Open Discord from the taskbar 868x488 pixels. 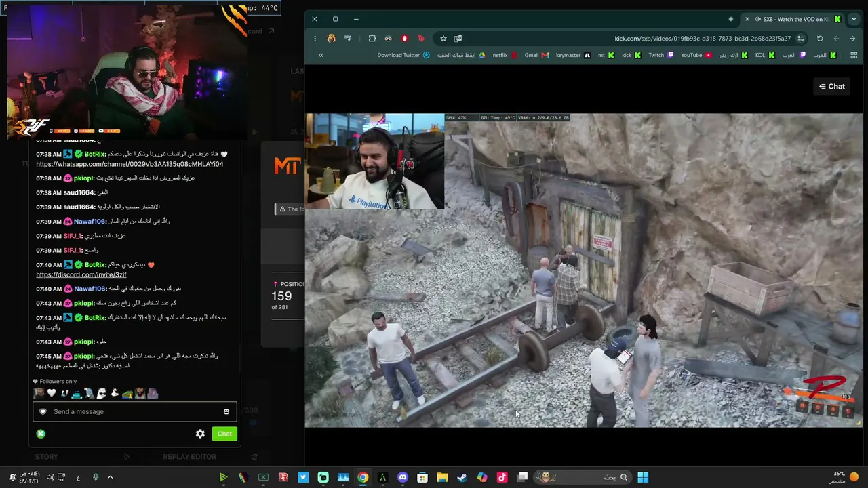pos(403,477)
